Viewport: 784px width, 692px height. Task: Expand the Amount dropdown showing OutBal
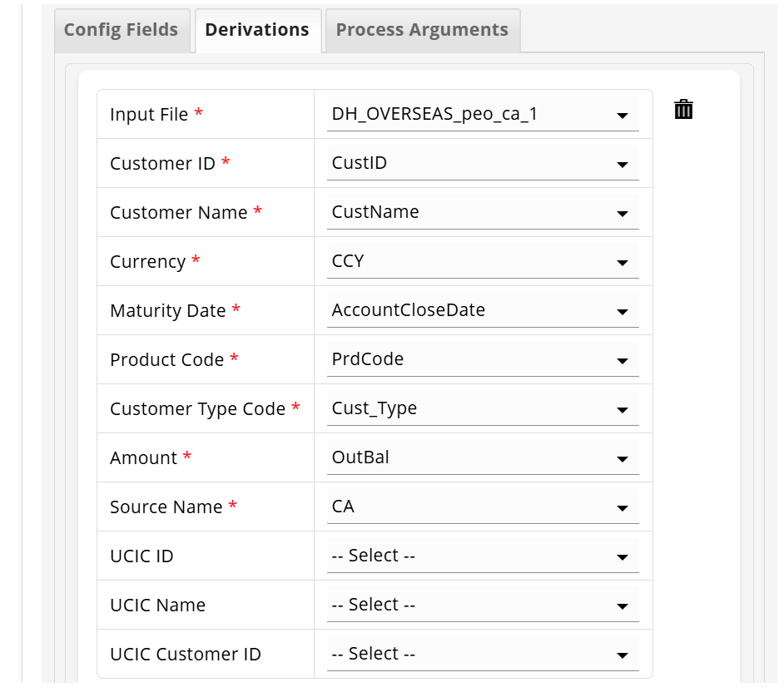(x=483, y=458)
